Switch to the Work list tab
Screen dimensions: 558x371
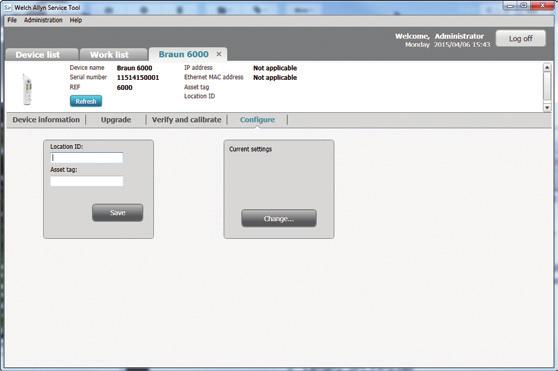[x=113, y=54]
